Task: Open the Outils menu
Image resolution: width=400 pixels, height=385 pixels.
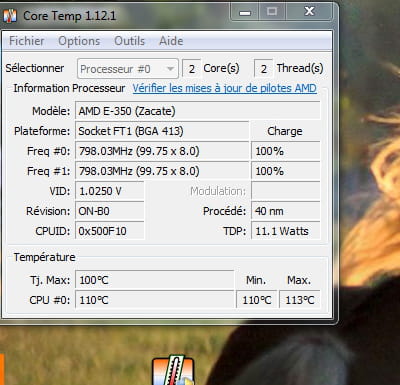Action: click(x=129, y=41)
